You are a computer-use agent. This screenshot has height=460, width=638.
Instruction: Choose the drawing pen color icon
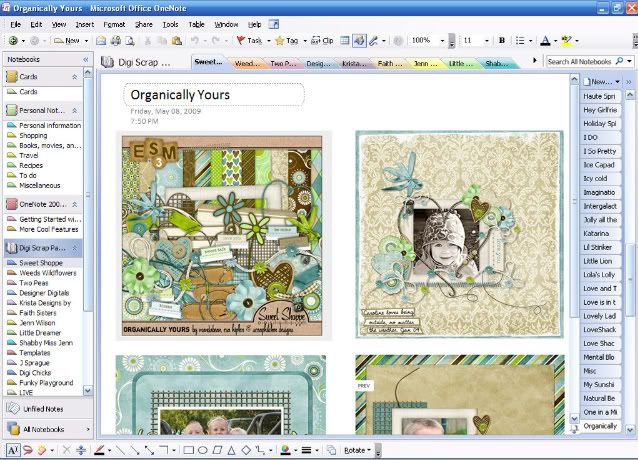(x=99, y=450)
